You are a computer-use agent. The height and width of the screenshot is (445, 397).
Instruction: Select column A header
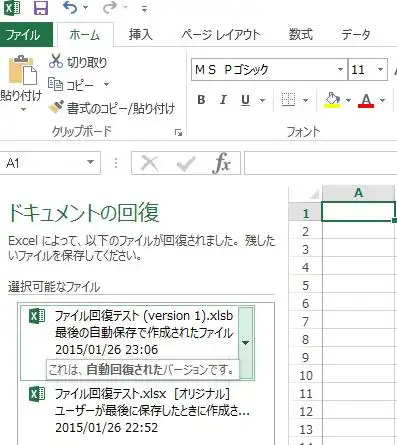pos(358,193)
